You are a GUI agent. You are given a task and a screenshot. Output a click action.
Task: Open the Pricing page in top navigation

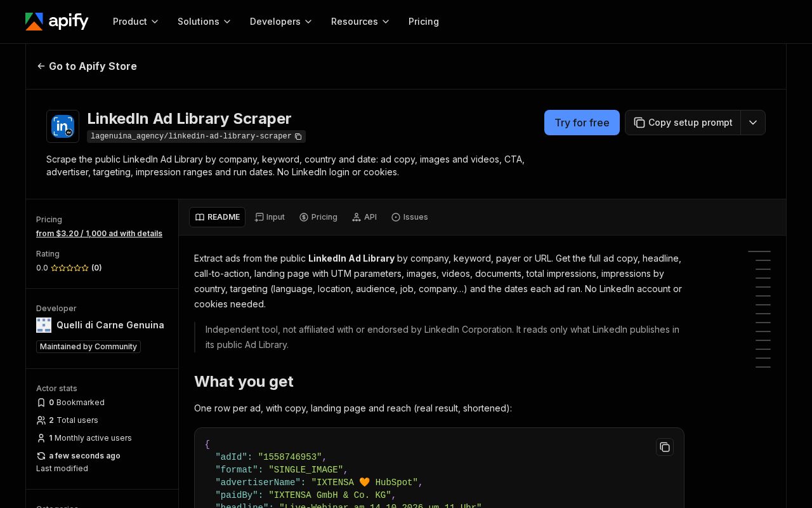point(424,22)
